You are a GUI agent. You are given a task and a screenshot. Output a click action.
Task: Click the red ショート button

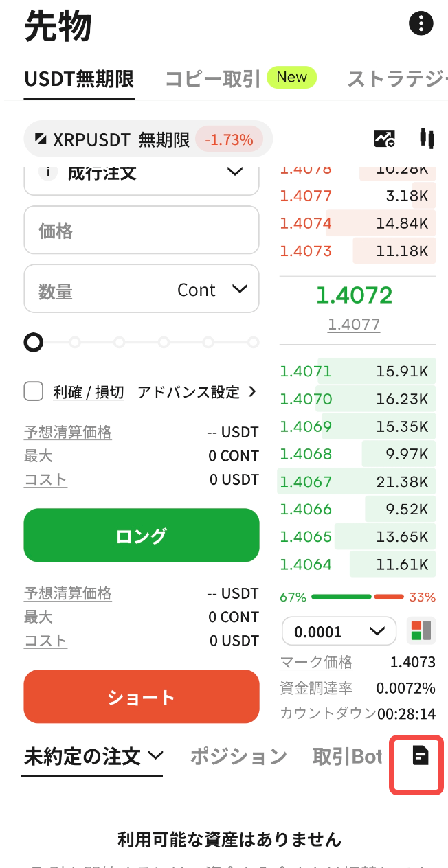142,697
